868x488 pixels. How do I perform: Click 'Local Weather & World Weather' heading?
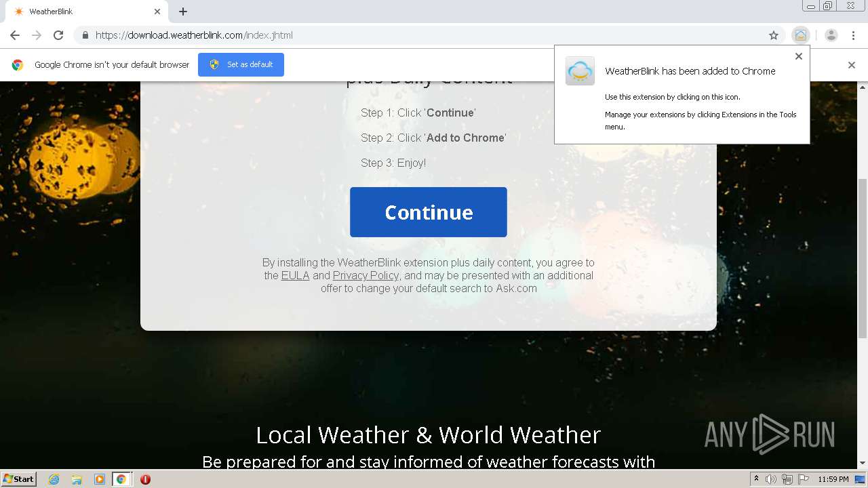pos(429,434)
